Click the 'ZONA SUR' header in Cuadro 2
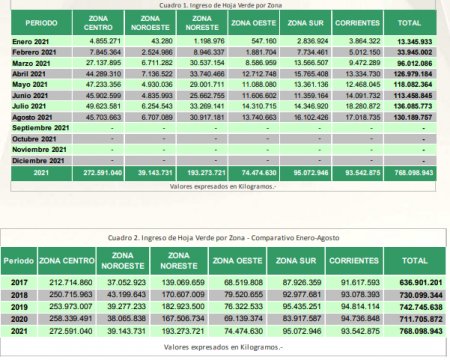 coord(296,261)
